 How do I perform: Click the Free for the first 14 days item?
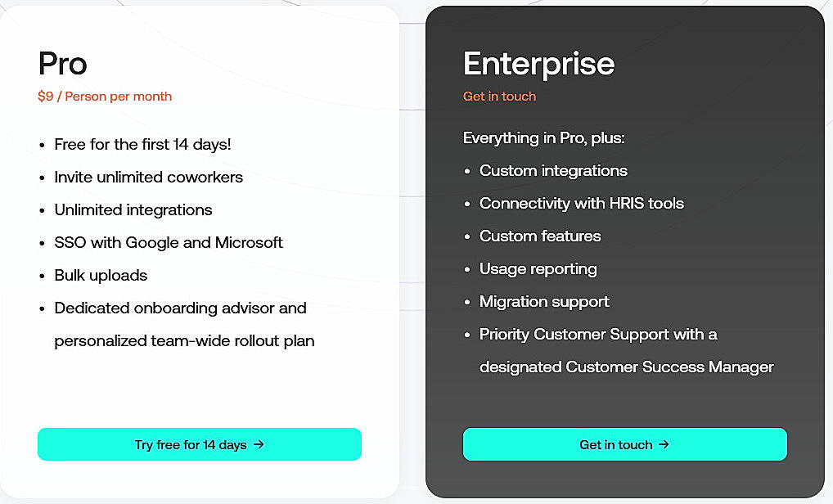(x=142, y=144)
